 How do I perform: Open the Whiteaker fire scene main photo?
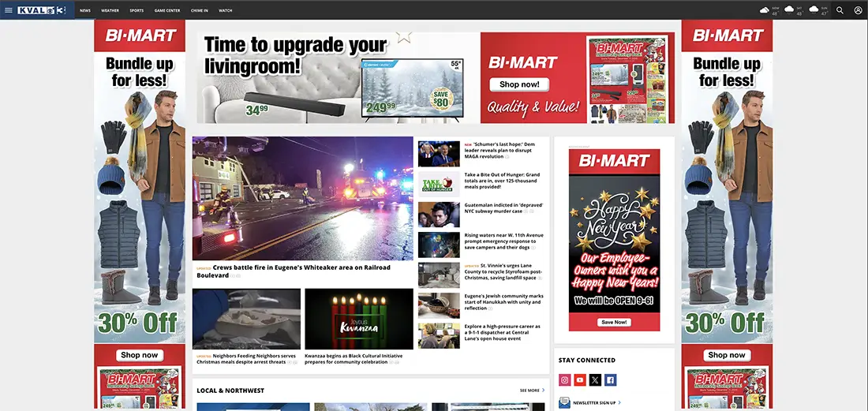[x=302, y=198]
